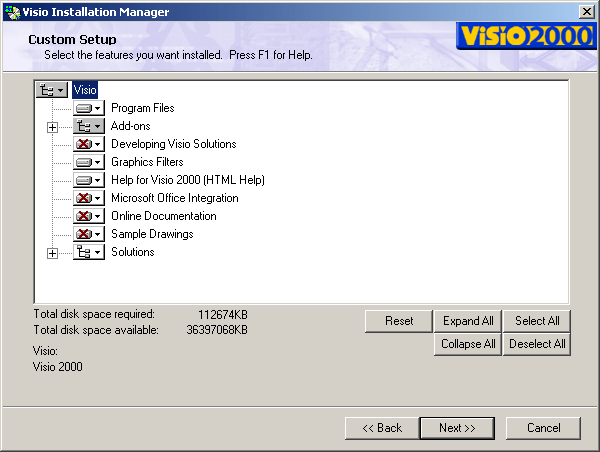
Task: Select Help for Visio 2000 (HTML Help)
Action: tap(188, 180)
